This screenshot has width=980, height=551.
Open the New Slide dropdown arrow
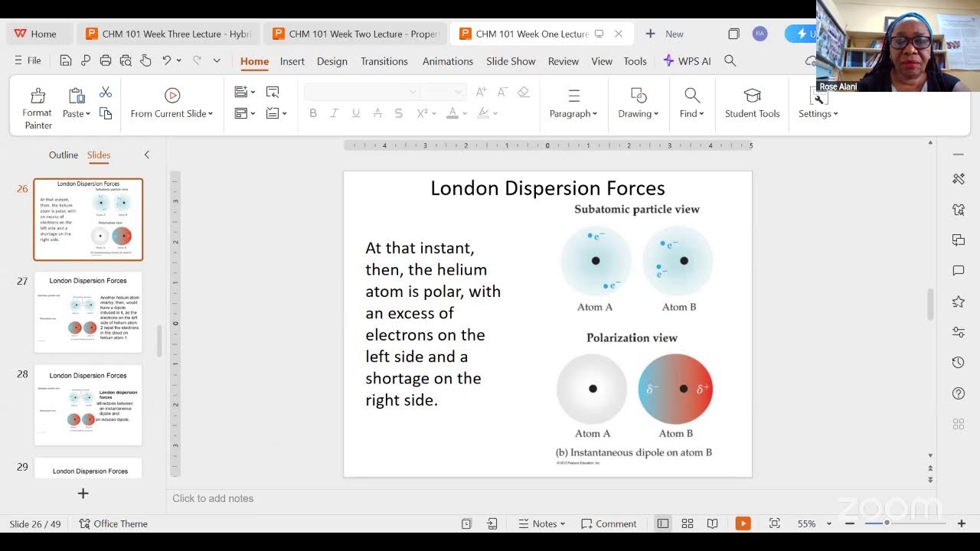point(253,92)
